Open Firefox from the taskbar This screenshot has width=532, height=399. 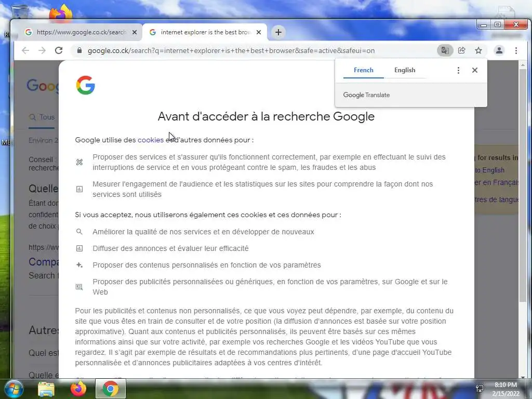pos(78,389)
